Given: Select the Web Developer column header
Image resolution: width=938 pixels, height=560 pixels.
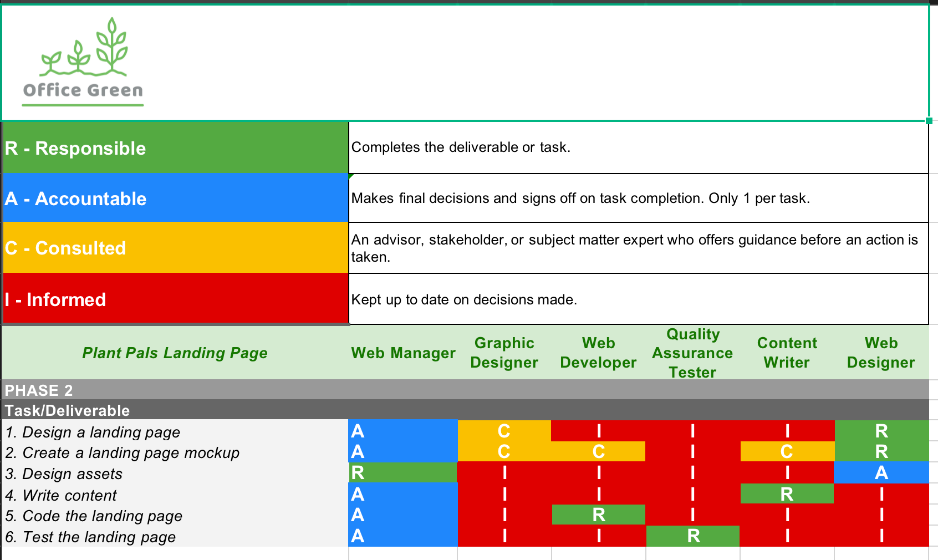Looking at the screenshot, I should coord(598,353).
